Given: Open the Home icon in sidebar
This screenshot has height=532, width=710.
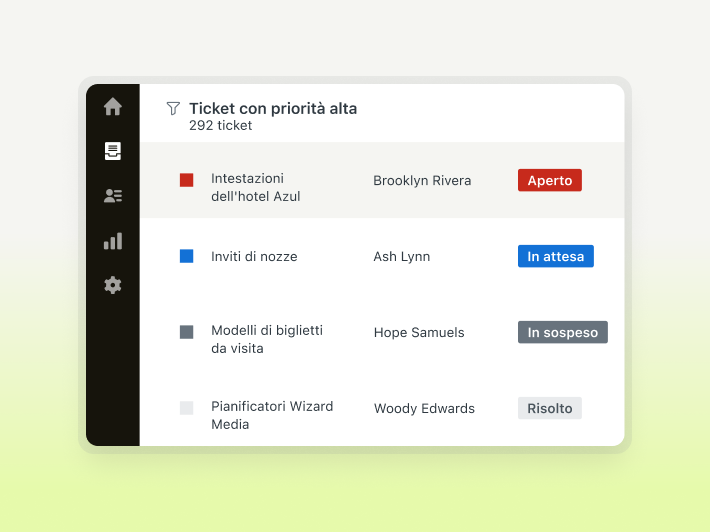Looking at the screenshot, I should tap(113, 107).
